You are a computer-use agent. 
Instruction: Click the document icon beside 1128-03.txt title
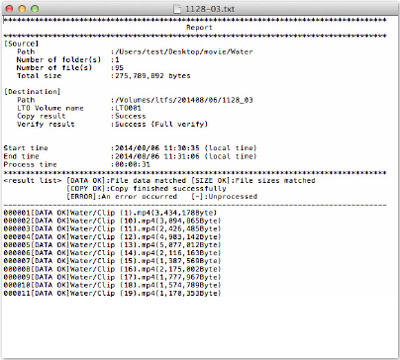(x=177, y=9)
